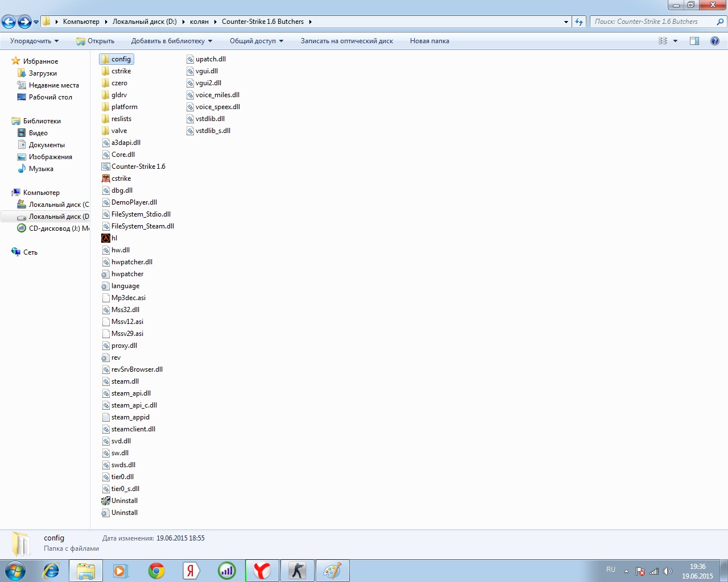Screen dimensions: 728x582
Task: Open the Музыка library
Action: [x=41, y=169]
